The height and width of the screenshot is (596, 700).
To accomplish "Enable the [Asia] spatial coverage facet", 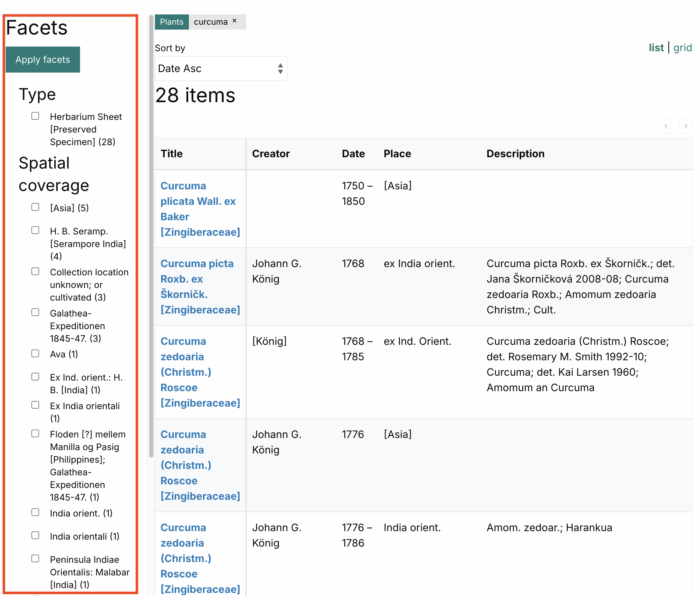I will pos(35,207).
